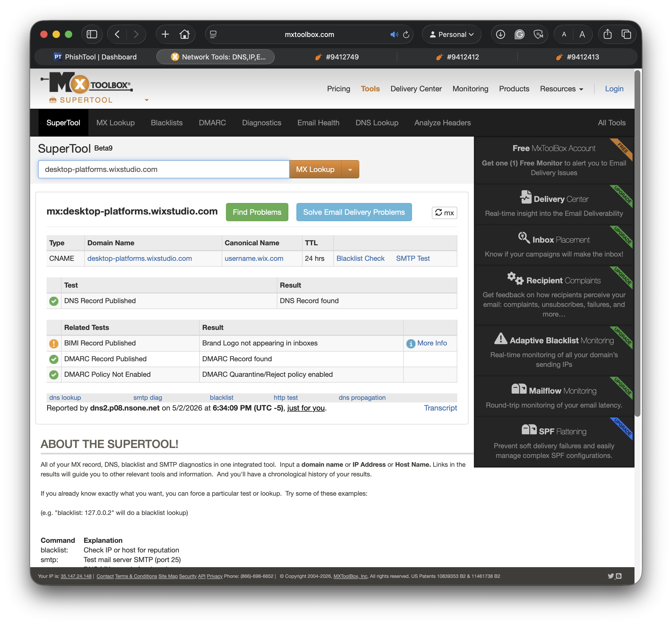Open the Monitoring nav link
Image resolution: width=672 pixels, height=625 pixels.
tap(470, 89)
